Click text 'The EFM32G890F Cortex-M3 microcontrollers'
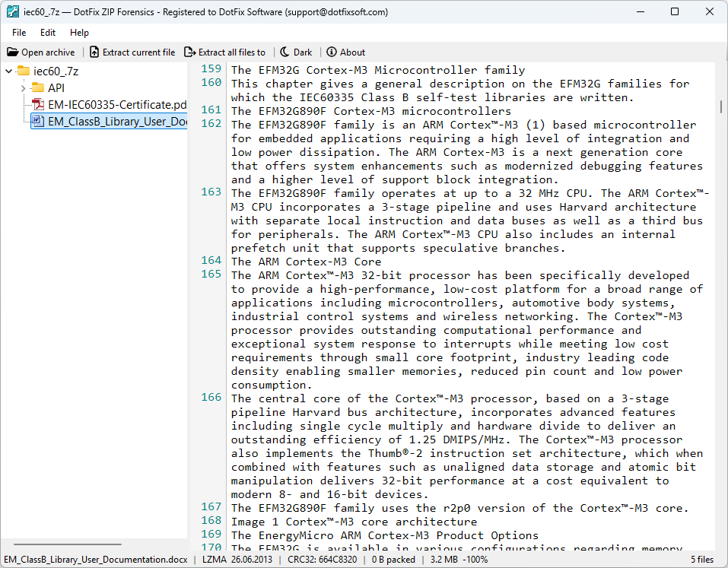This screenshot has height=568, width=728. [371, 111]
